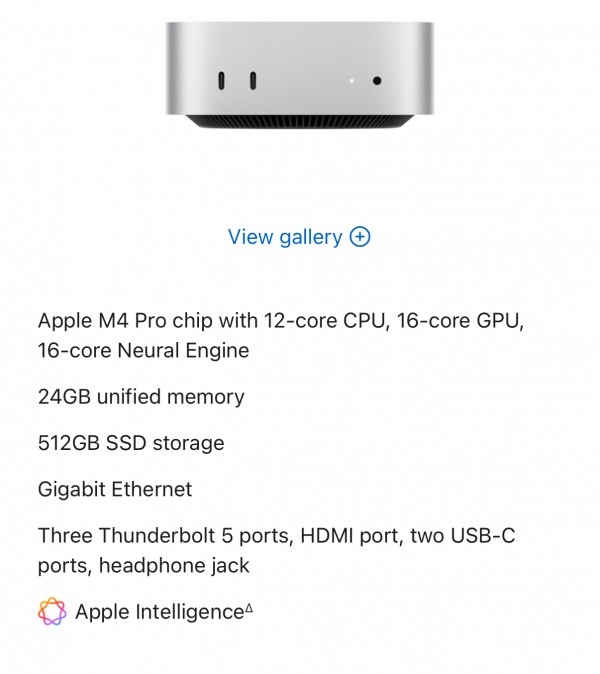Click the left front USB-C port on Mac mini
This screenshot has width=600, height=674.
click(x=220, y=80)
